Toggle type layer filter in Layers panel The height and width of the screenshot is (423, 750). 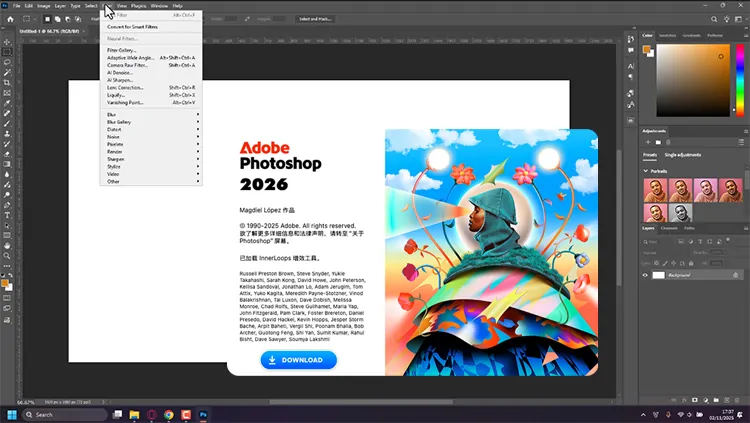coord(700,242)
